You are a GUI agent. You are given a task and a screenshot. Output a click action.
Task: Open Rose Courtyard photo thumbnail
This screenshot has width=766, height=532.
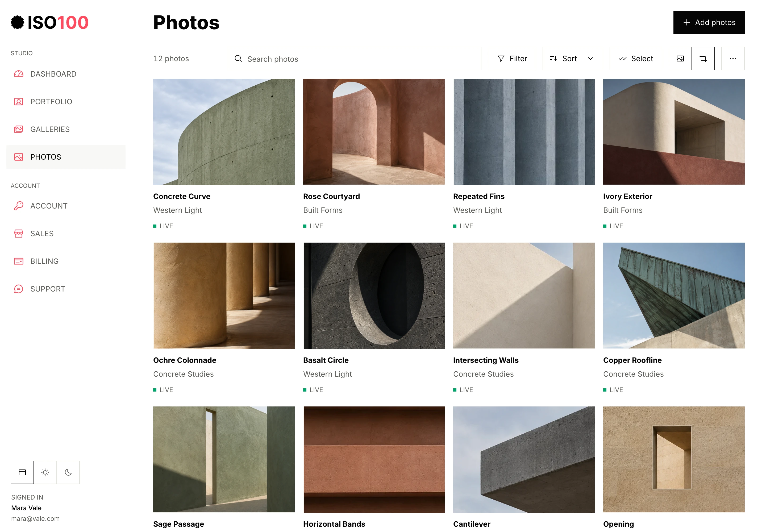pos(374,132)
